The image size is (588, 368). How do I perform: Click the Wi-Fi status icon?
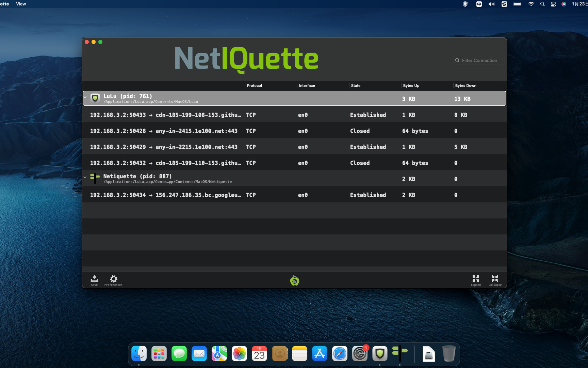[531, 4]
